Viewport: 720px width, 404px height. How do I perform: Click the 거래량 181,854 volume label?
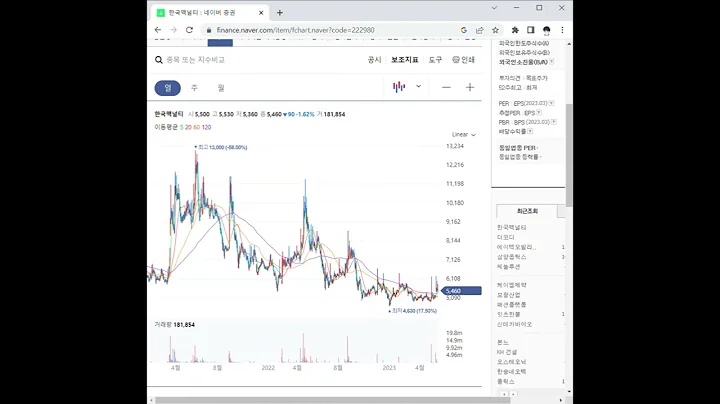(174, 325)
